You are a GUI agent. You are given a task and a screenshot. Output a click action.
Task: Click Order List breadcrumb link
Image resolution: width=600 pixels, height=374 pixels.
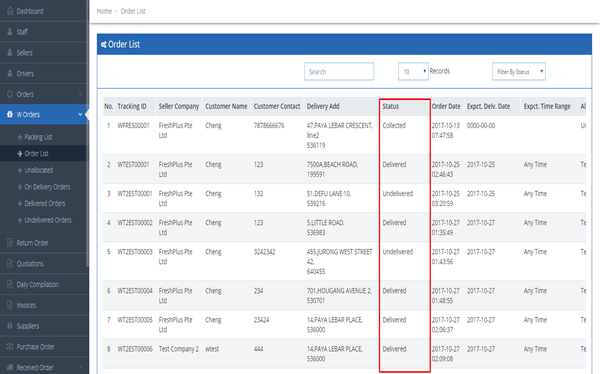pyautogui.click(x=133, y=11)
